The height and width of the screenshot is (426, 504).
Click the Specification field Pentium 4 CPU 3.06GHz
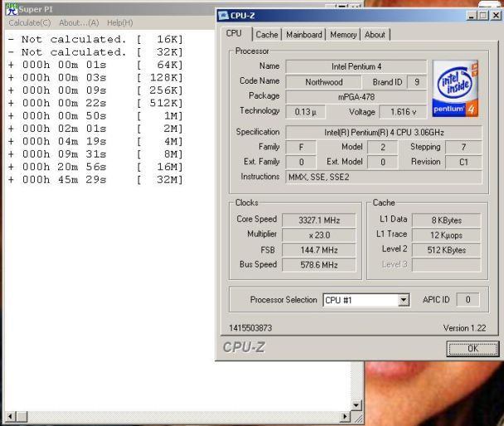384,132
